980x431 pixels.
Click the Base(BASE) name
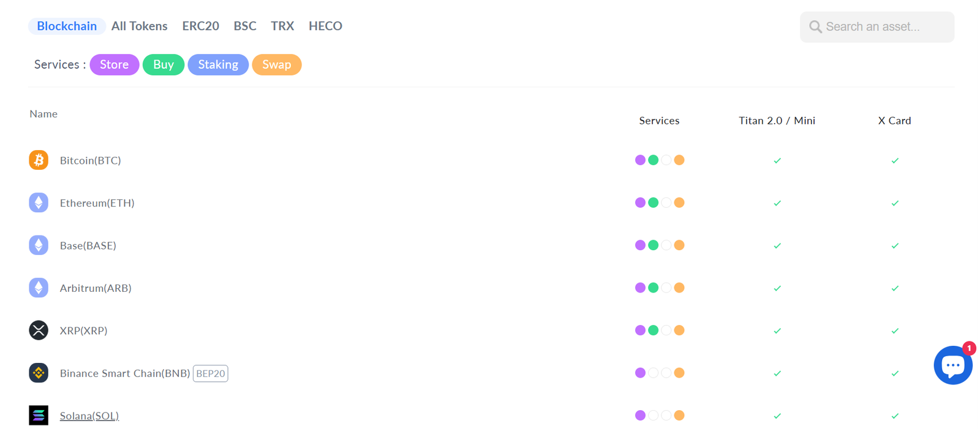coord(88,245)
